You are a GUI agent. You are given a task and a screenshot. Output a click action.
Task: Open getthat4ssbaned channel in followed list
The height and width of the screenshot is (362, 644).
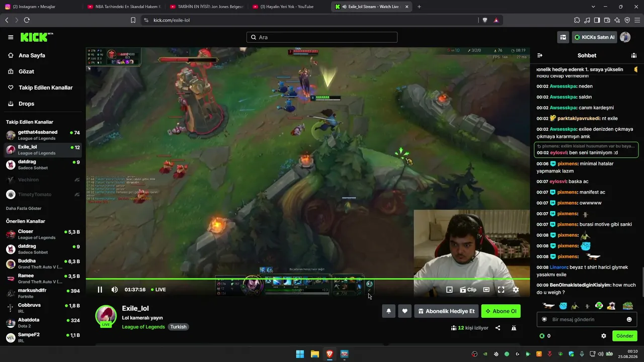coord(43,135)
